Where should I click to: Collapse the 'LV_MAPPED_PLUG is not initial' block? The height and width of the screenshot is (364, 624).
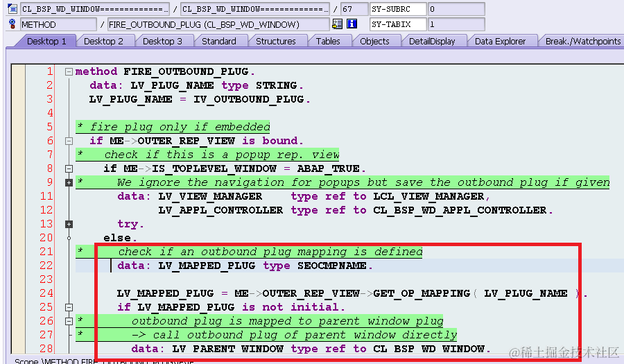pos(69,308)
